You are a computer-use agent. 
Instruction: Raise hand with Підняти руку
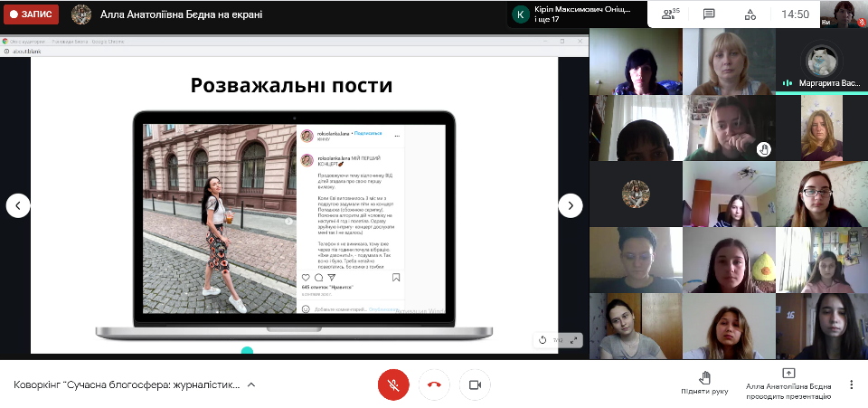tap(704, 383)
